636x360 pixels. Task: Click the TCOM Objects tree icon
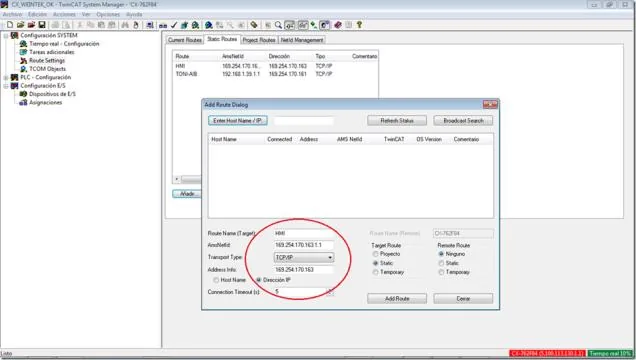[x=24, y=69]
